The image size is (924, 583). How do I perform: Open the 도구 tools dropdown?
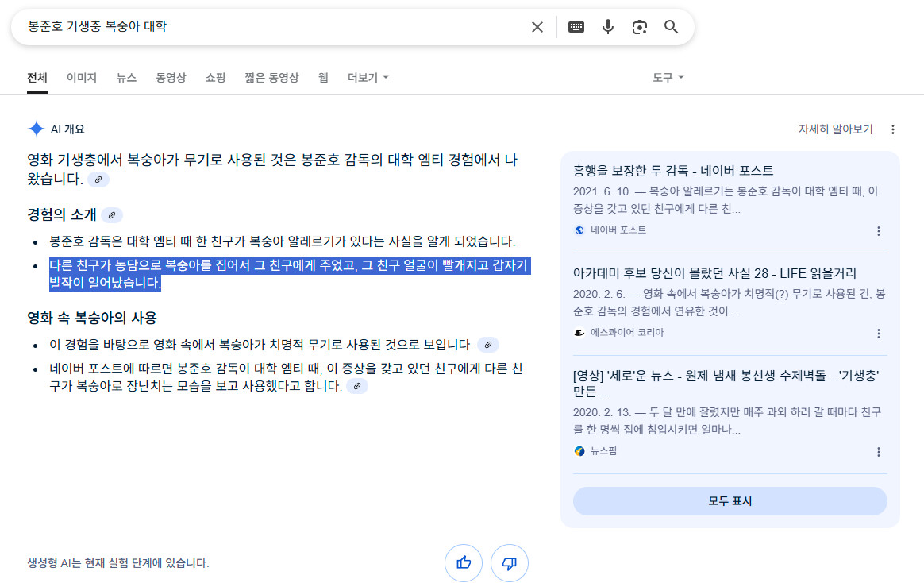[668, 78]
